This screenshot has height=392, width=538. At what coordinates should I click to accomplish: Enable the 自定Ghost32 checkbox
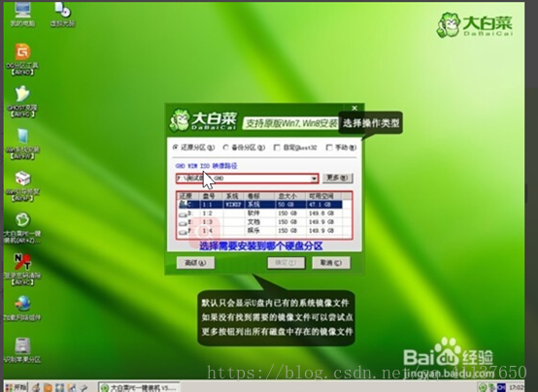pyautogui.click(x=296, y=147)
